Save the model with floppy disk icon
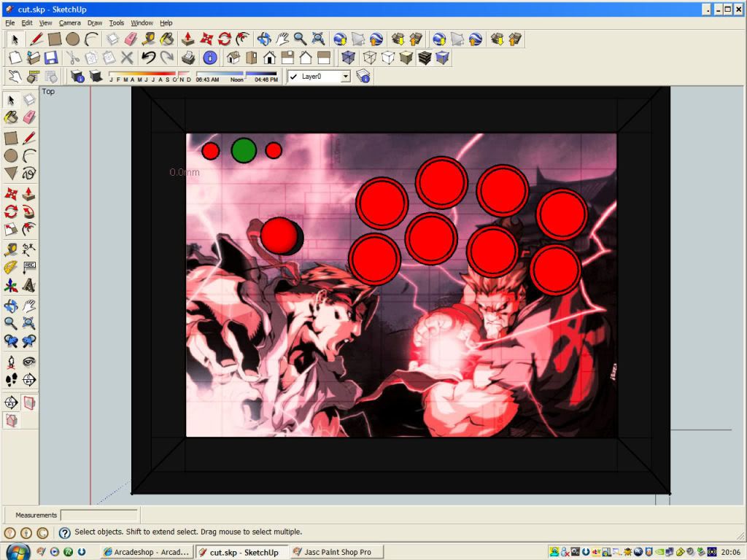Screen dimensions: 747x560 coord(51,58)
